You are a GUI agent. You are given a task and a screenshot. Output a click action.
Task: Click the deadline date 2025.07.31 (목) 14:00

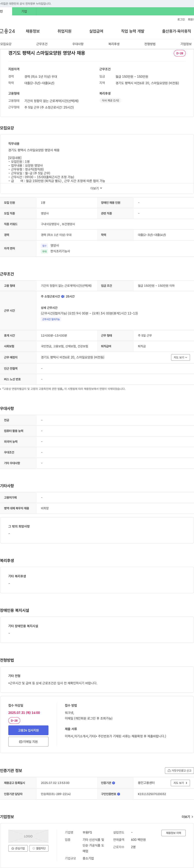coord(24,713)
